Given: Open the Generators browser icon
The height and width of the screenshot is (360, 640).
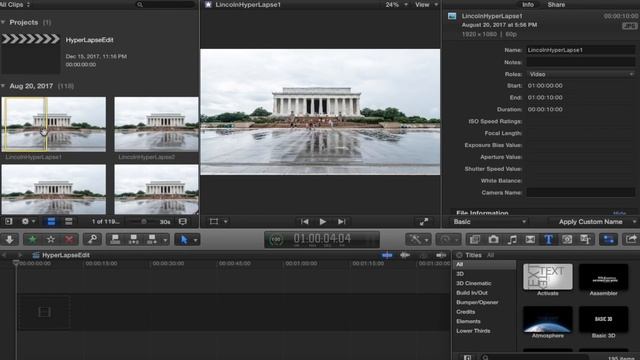Looking at the screenshot, I should (x=567, y=239).
